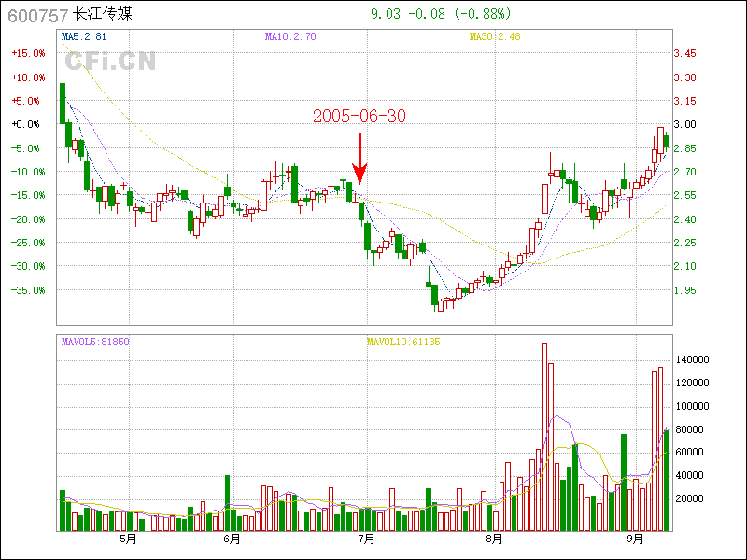
Task: Click the MAVOL10:61135 volume label
Action: point(403,342)
